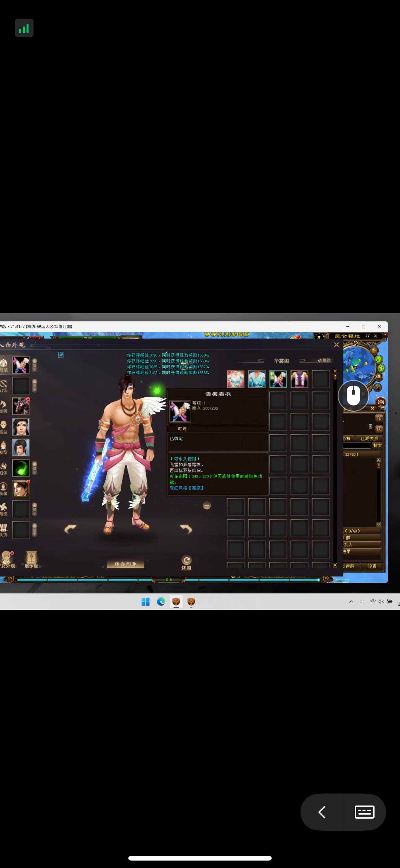Screen dimensions: 400x868
Task: Select the empty 背饰 slot
Action: coord(21,509)
